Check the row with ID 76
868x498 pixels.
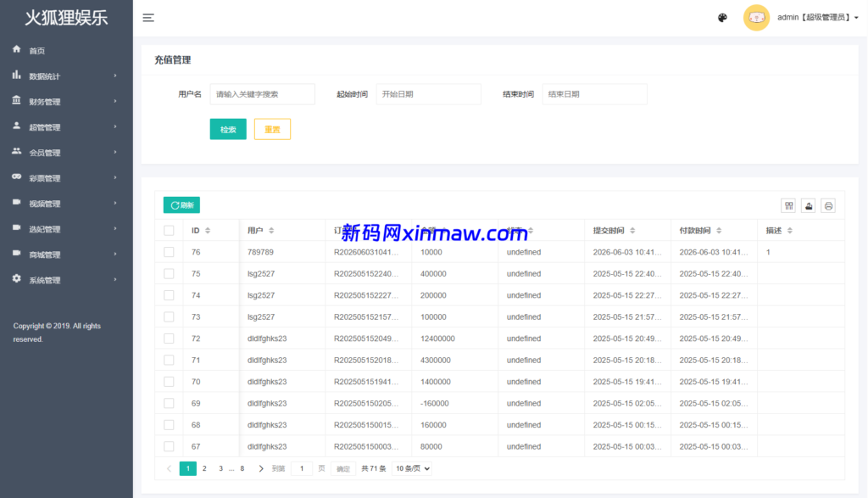pos(169,252)
